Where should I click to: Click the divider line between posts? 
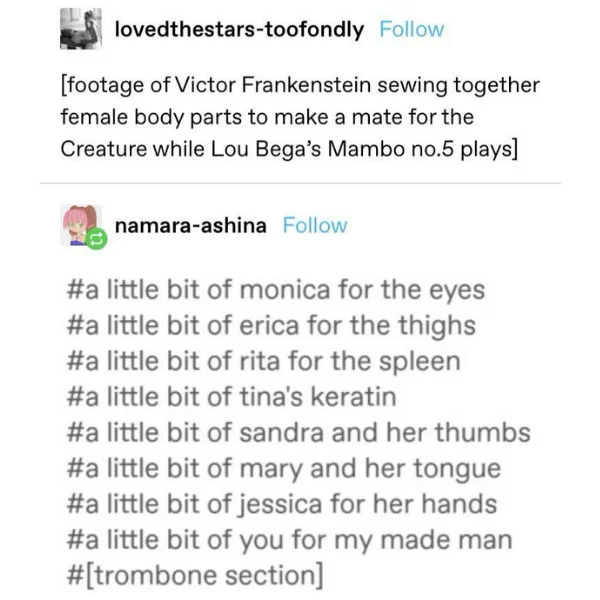[x=300, y=183]
